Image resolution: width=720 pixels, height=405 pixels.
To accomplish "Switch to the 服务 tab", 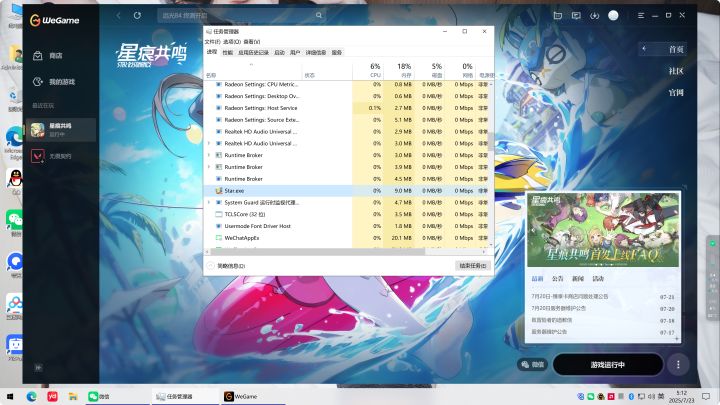I will (x=337, y=53).
